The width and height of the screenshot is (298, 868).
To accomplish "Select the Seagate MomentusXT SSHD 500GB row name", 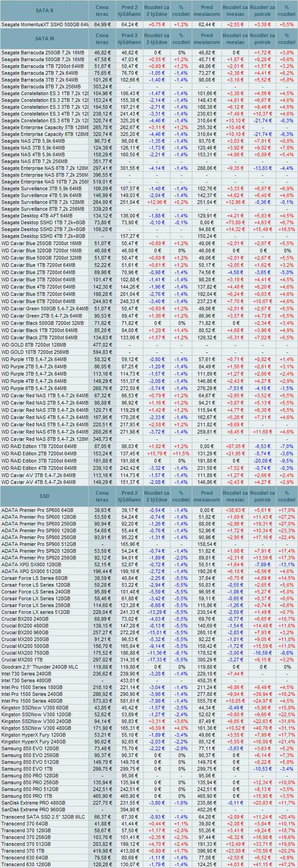I will pyautogui.click(x=45, y=24).
